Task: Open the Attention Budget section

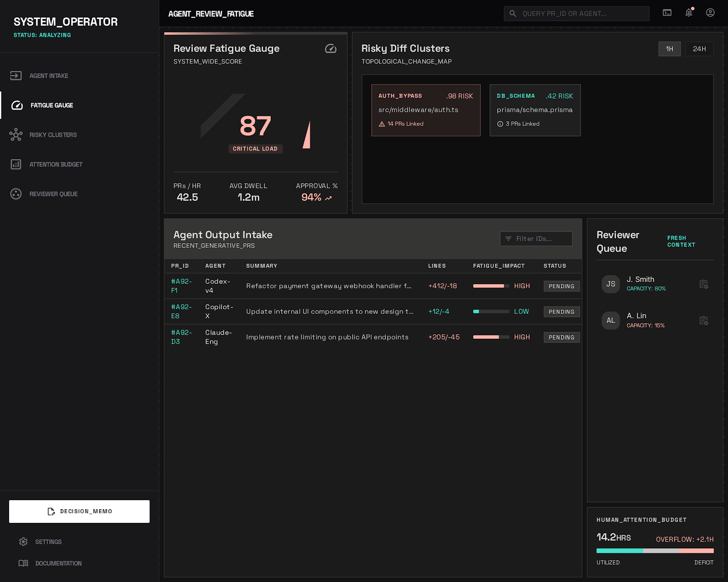Action: [16, 164]
